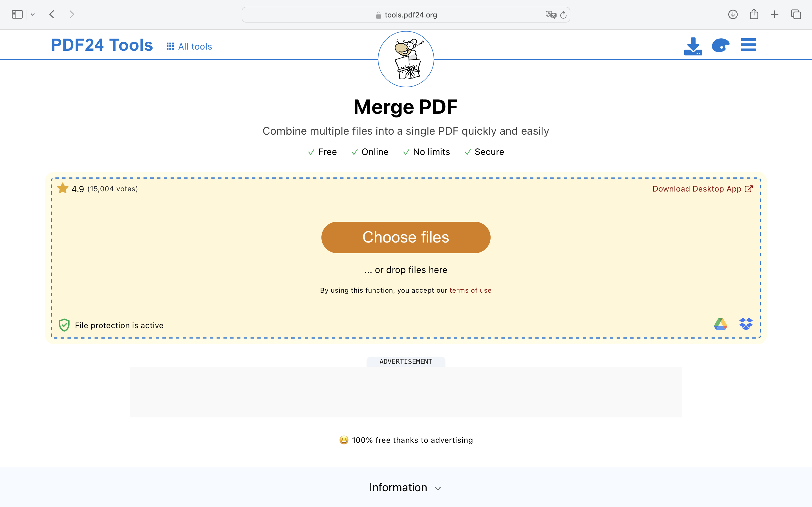
Task: Click the file protection shield icon
Action: 64,324
